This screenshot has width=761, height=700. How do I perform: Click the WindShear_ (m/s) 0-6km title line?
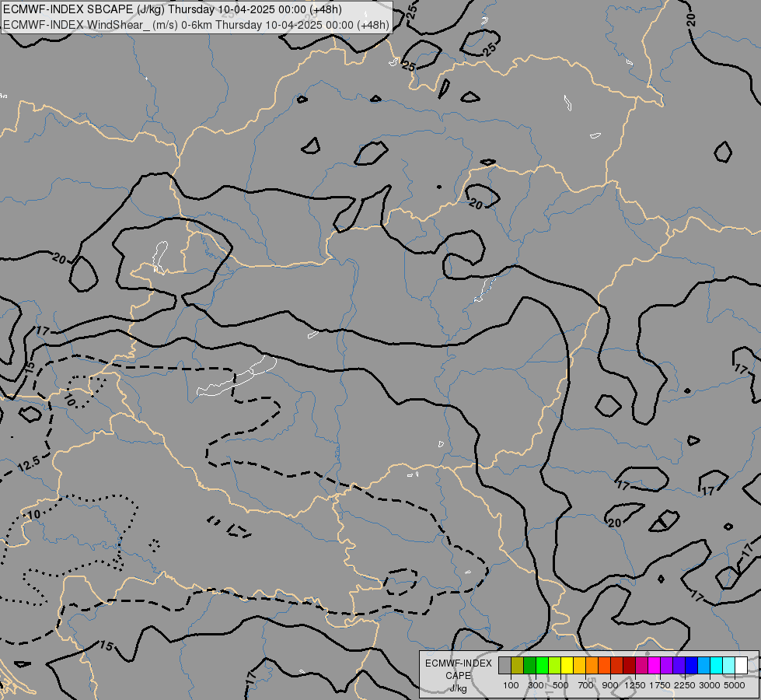click(196, 25)
